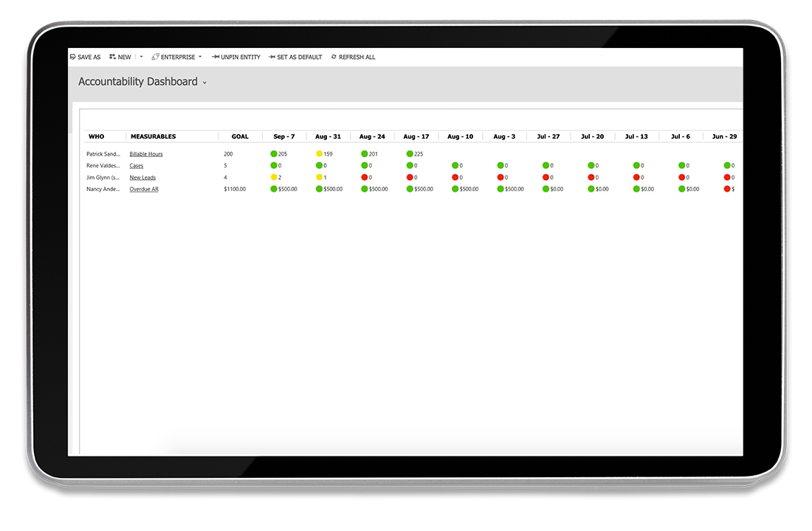
Task: Click the GOAL column header
Action: coord(240,136)
